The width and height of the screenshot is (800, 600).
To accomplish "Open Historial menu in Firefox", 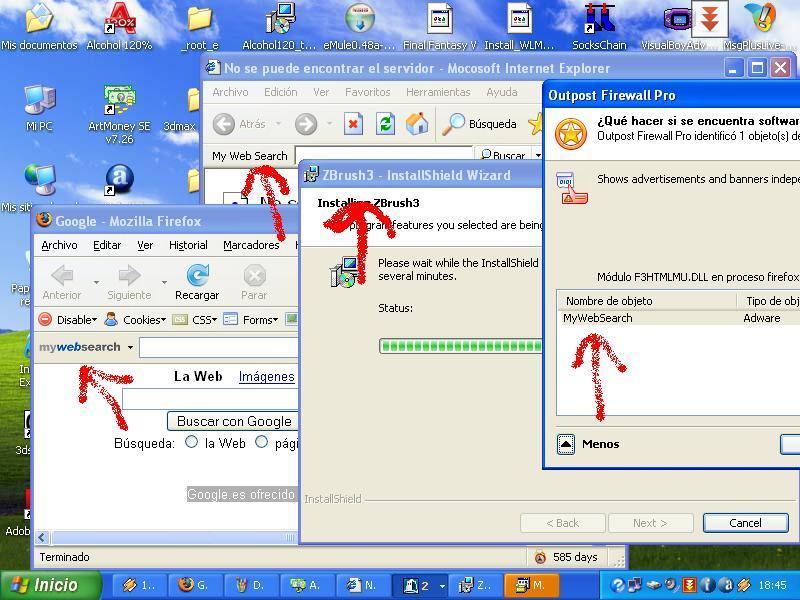I will 188,245.
